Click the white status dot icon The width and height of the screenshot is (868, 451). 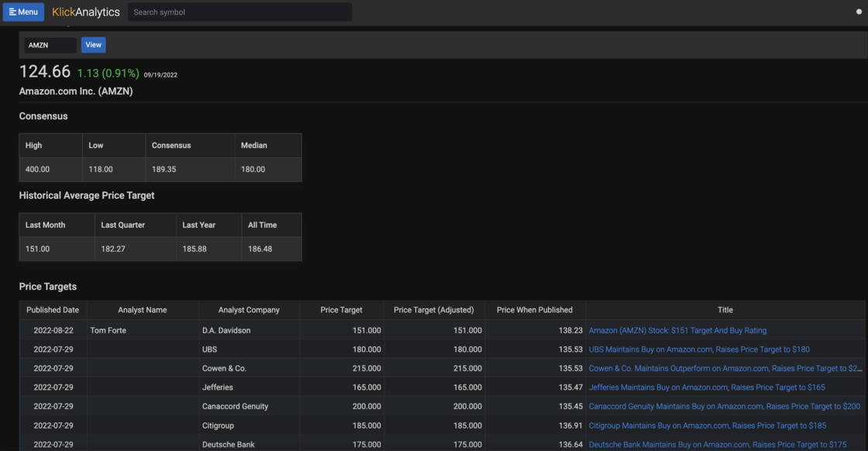(859, 12)
